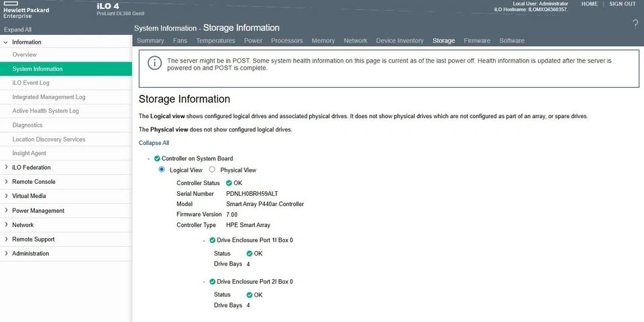Image resolution: width=644 pixels, height=322 pixels.
Task: Click Expand All in the sidebar
Action: pyautogui.click(x=17, y=30)
